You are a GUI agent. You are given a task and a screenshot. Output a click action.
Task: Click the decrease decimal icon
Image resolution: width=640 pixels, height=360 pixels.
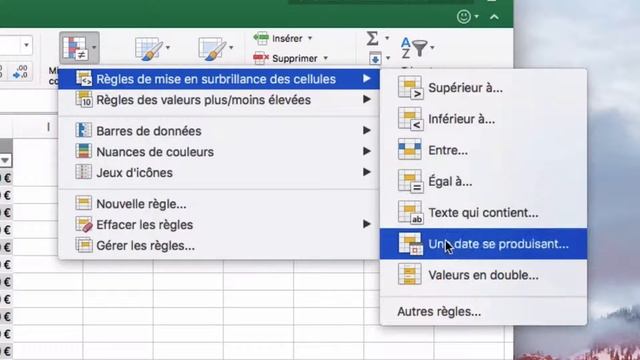[20, 71]
